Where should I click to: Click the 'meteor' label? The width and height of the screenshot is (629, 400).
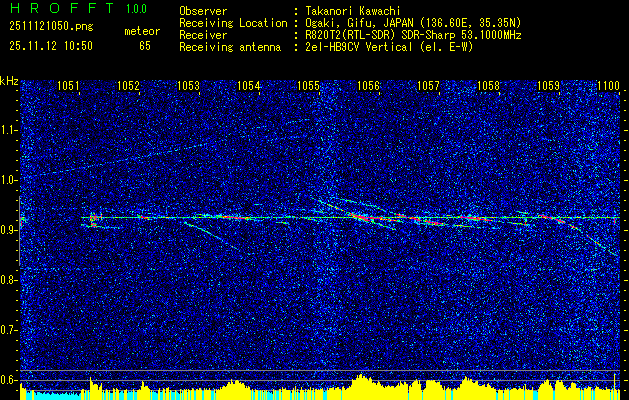point(142,31)
